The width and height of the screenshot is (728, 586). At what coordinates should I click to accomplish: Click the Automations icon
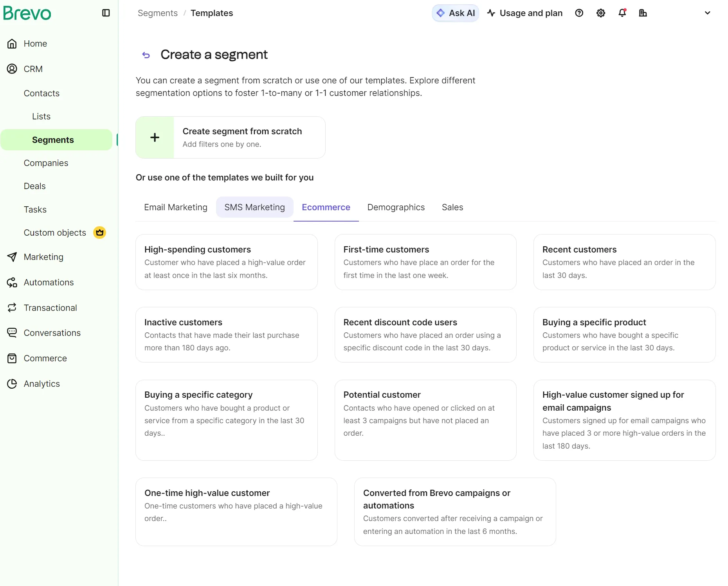(12, 282)
